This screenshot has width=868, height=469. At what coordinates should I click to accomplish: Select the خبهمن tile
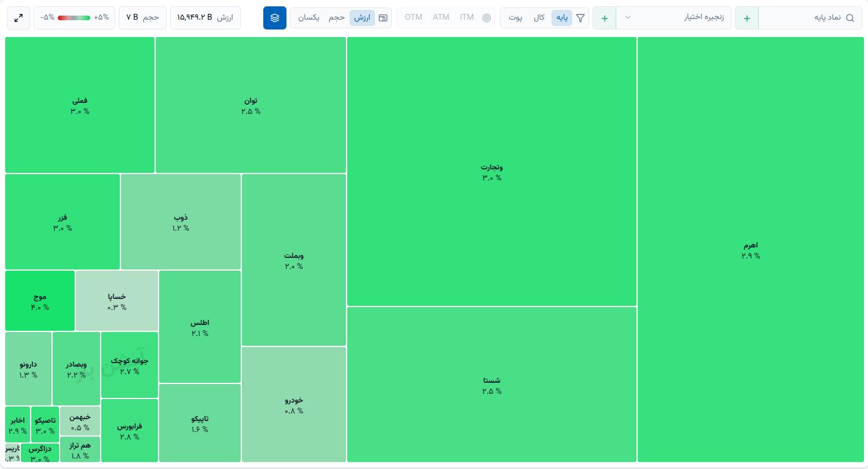click(x=80, y=421)
